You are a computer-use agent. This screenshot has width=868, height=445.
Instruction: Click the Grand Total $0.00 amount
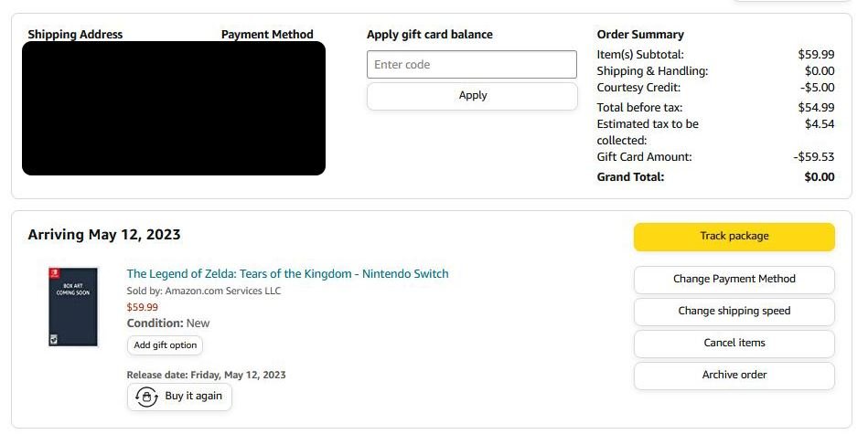[819, 177]
